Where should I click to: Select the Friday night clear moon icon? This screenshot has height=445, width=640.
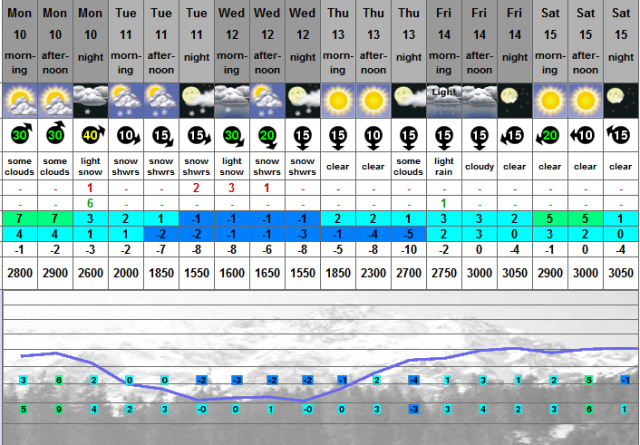click(x=515, y=101)
